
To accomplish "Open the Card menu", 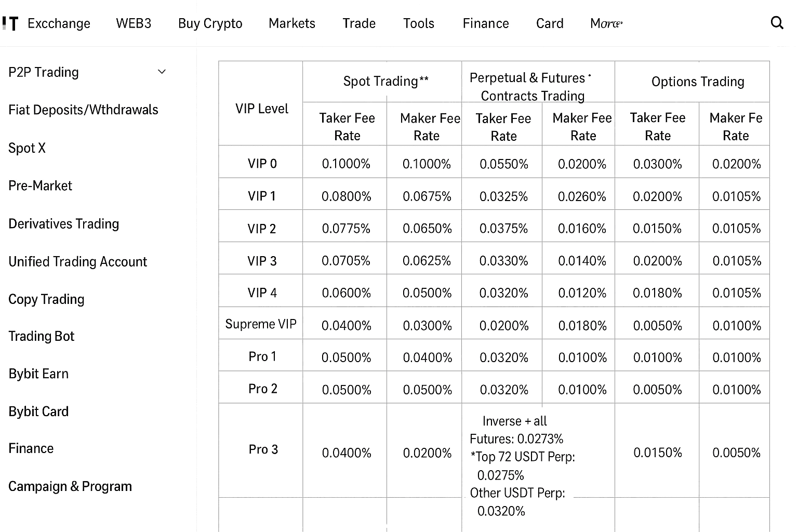I will coord(550,23).
